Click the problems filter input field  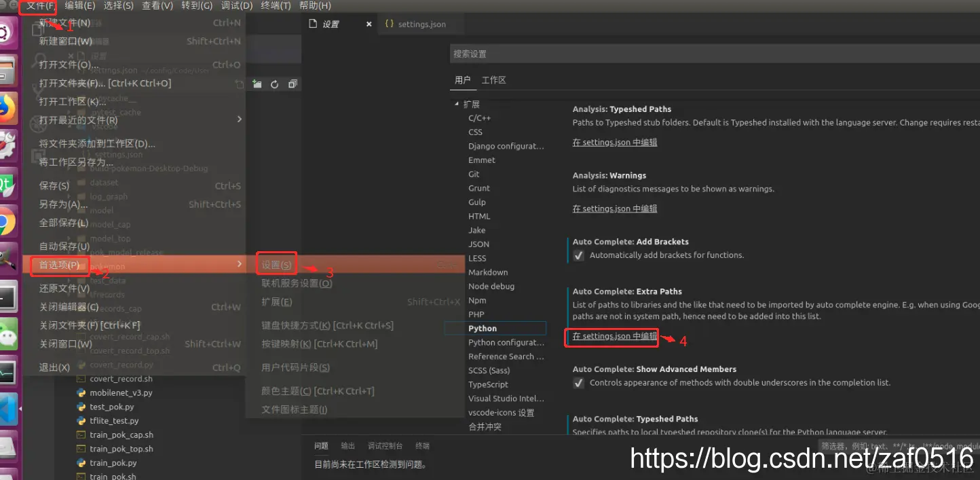[x=899, y=446]
